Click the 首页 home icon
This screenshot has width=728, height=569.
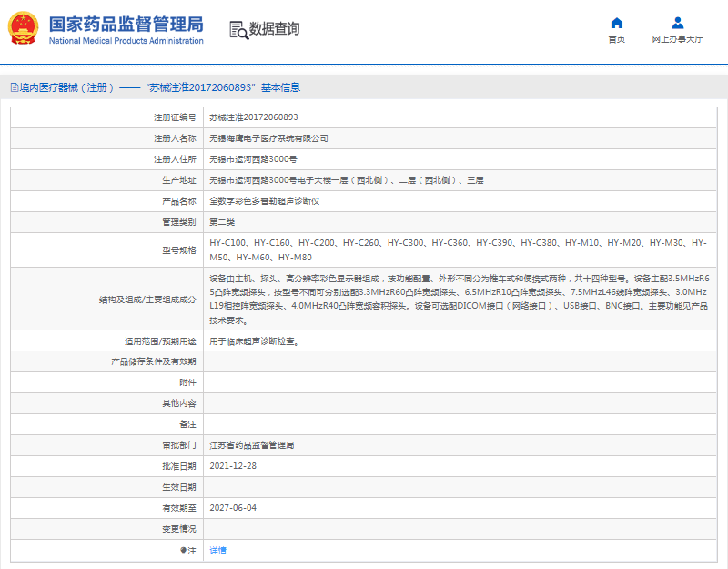click(x=616, y=23)
